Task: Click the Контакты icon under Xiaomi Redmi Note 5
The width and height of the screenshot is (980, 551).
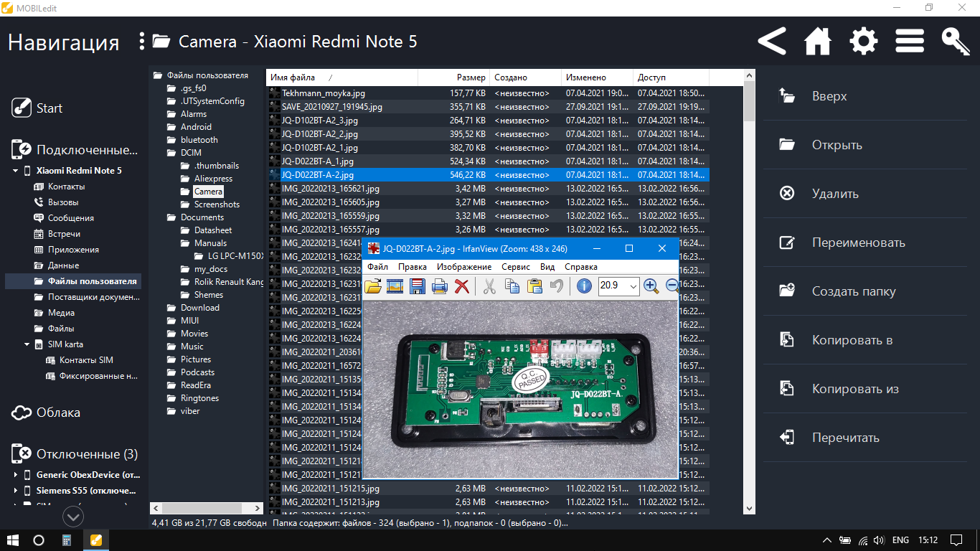Action: pos(39,187)
